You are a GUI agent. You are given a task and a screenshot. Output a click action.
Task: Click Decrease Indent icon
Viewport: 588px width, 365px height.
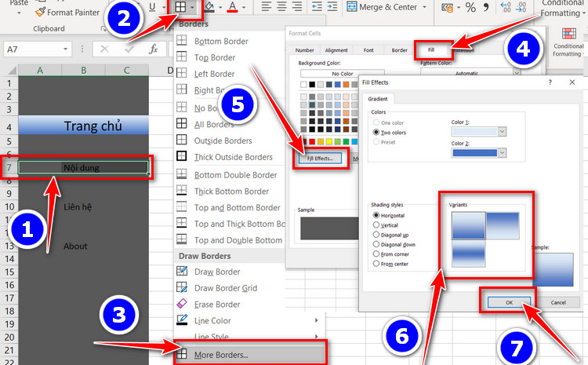click(317, 6)
